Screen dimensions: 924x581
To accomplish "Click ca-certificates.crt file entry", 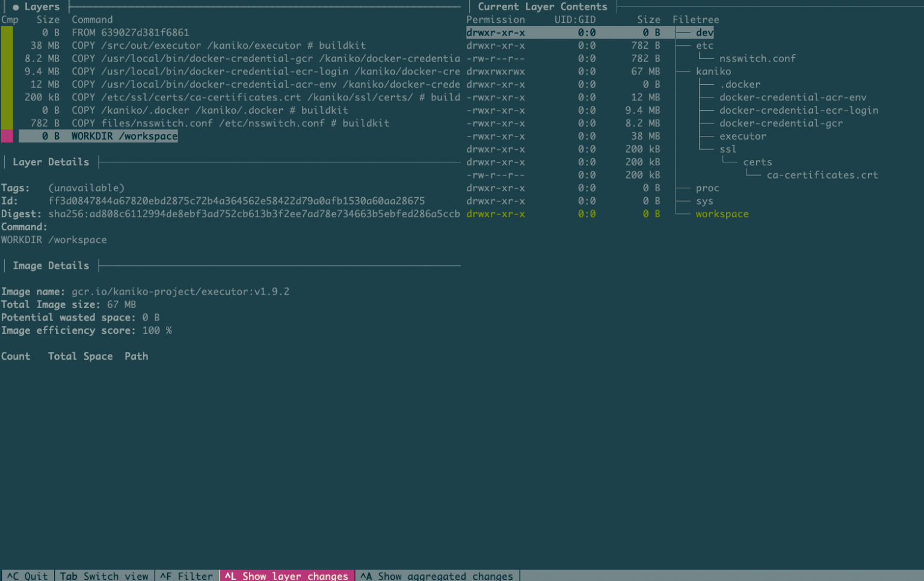I will tap(822, 175).
